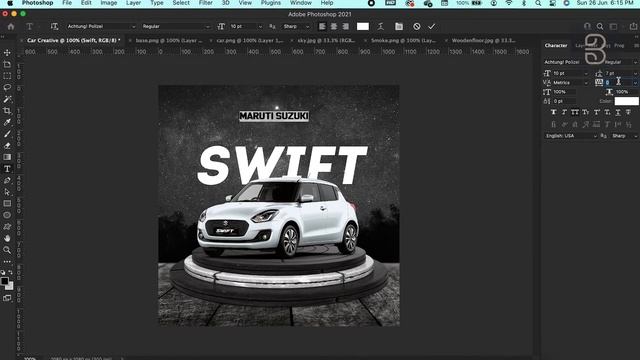Select the Eraser tool

[x=7, y=145]
